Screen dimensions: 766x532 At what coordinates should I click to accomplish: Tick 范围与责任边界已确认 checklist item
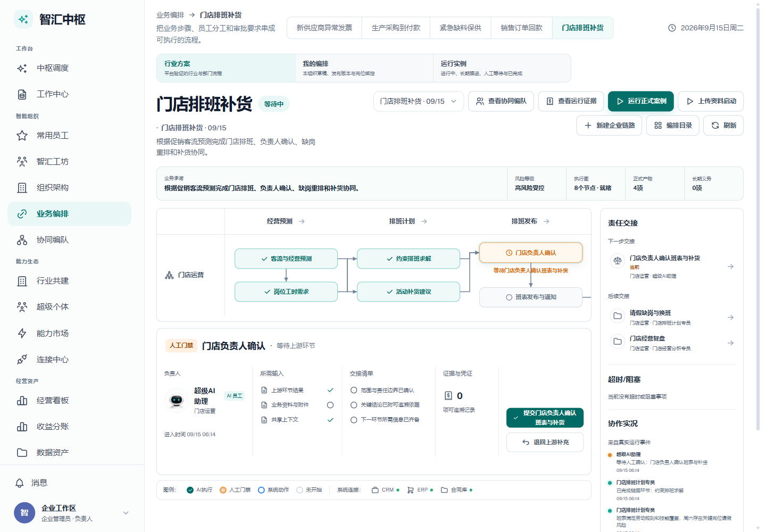click(354, 390)
